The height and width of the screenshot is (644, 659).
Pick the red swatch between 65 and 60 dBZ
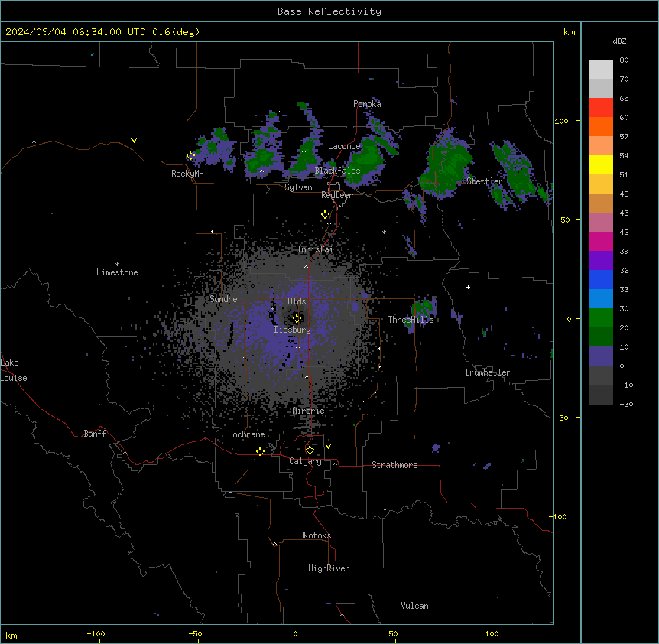(601, 108)
